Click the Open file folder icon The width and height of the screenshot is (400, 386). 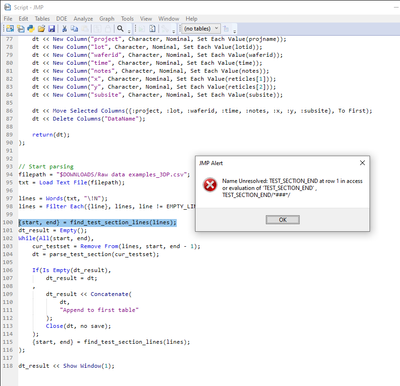[x=41, y=29]
